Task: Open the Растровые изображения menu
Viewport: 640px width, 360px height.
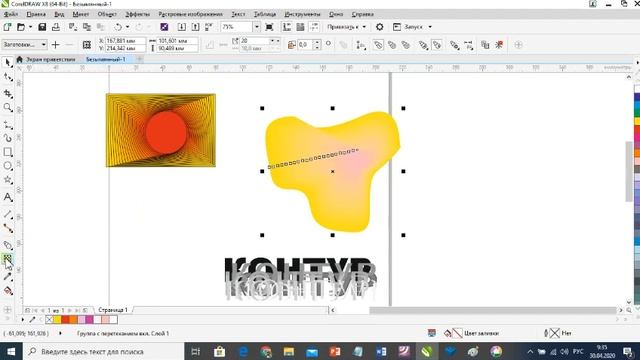Action: click(191, 14)
